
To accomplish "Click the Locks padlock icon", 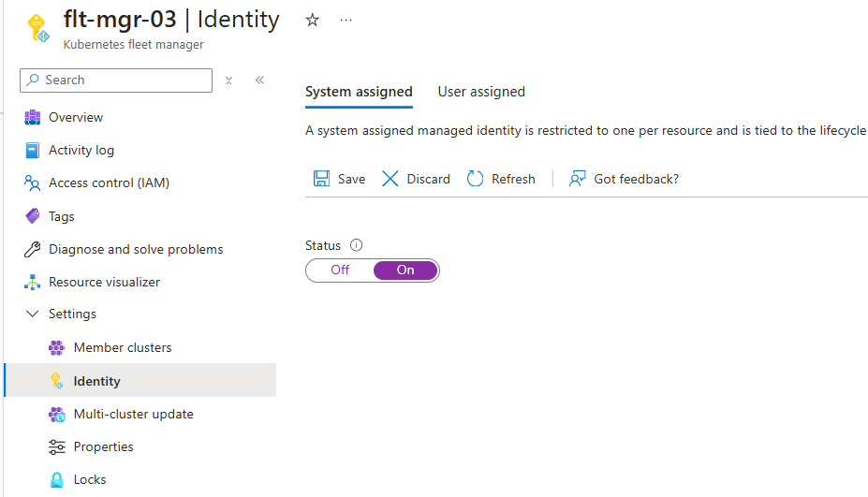I will 57,479.
